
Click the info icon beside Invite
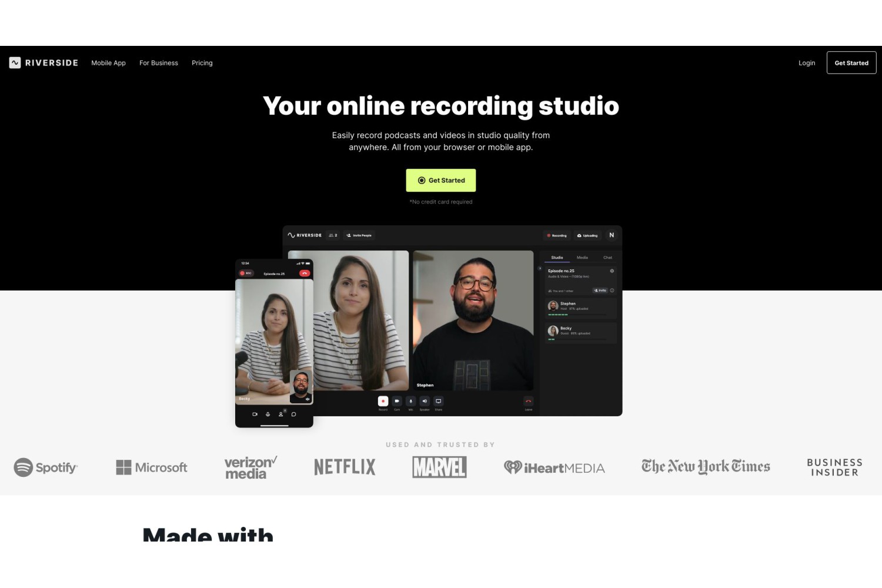pos(612,290)
